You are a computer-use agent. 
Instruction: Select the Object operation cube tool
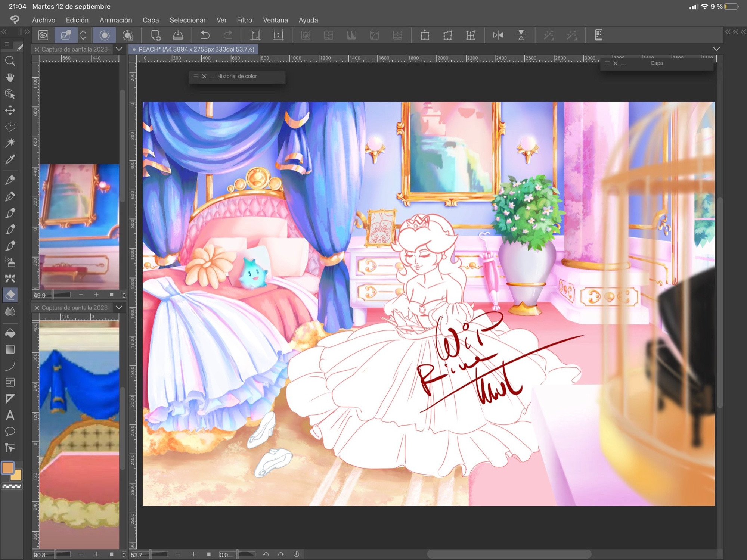click(10, 94)
